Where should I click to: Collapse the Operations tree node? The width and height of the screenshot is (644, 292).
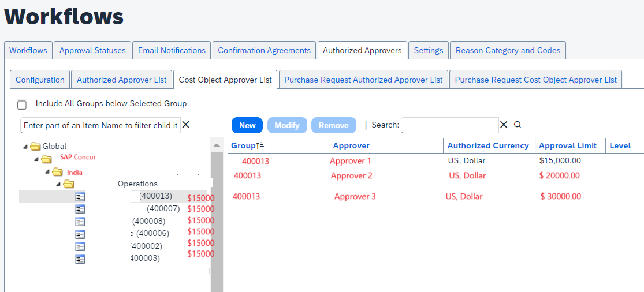click(x=58, y=184)
